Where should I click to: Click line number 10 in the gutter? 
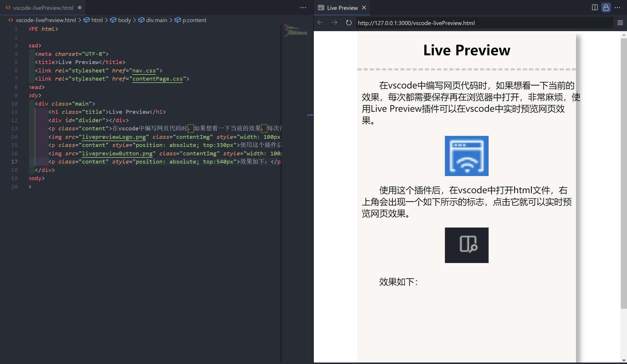(x=14, y=104)
